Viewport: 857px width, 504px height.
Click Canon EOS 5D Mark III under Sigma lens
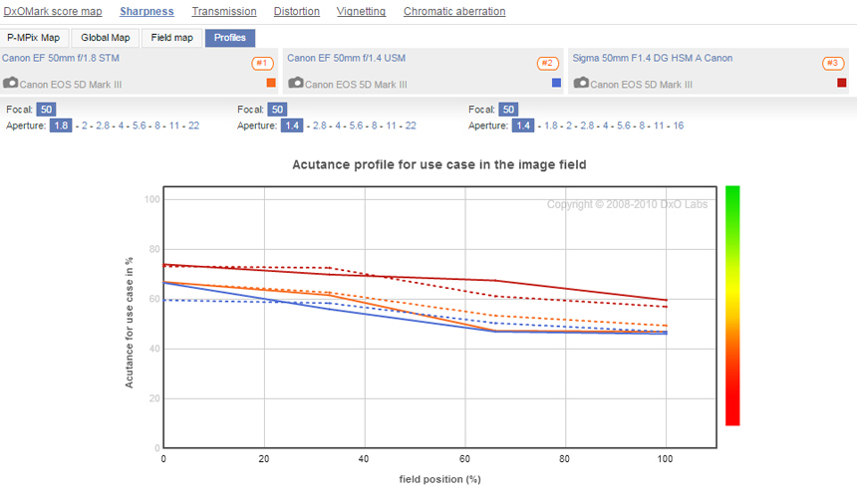641,85
